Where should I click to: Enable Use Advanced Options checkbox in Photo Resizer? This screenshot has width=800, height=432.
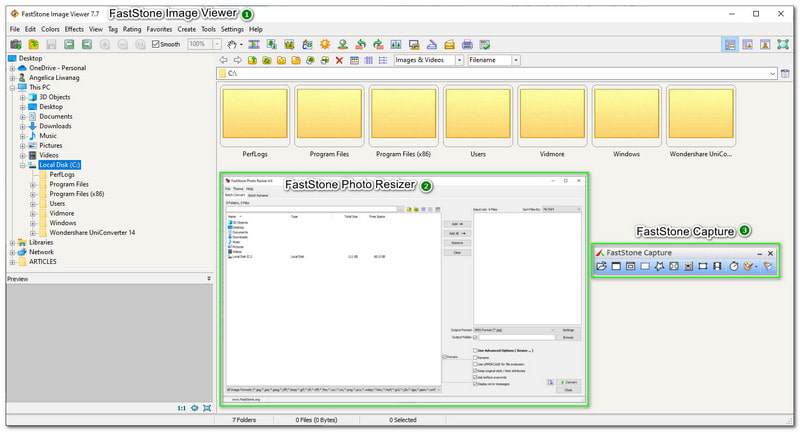[475, 351]
